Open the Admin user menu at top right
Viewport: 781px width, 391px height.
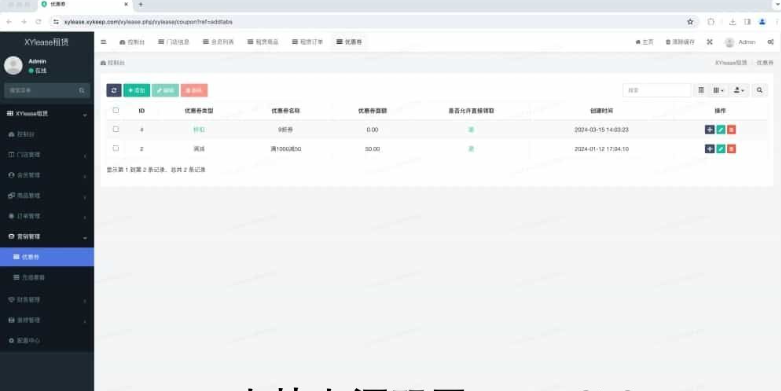(740, 42)
